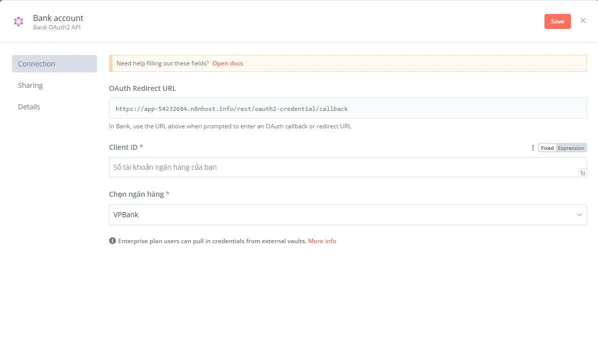
Task: Switch Client ID to Fixed mode
Action: click(x=547, y=148)
